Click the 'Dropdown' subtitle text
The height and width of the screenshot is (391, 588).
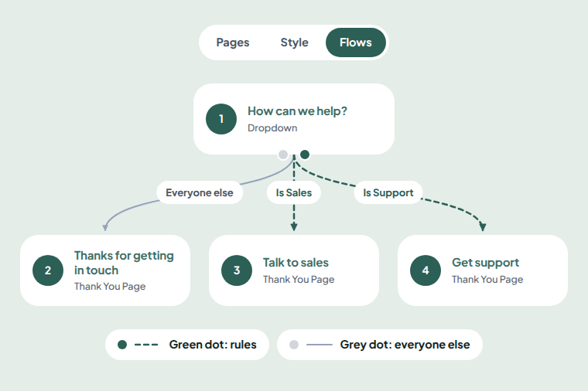[272, 128]
